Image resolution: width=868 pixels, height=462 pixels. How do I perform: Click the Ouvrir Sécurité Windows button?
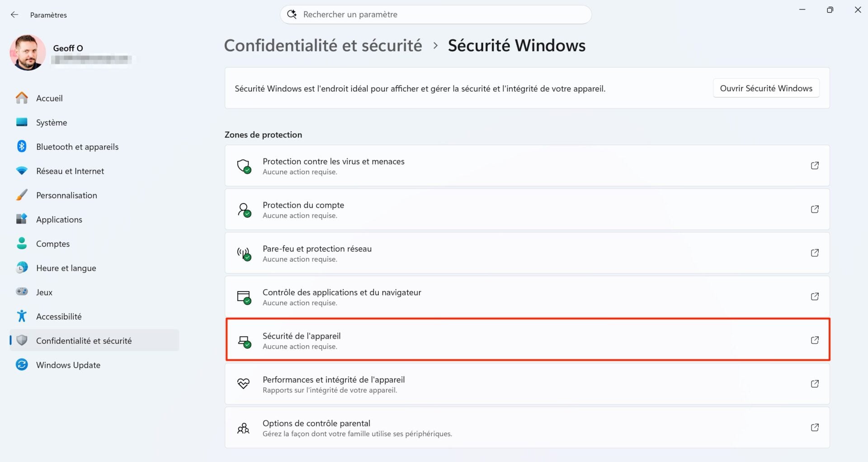click(766, 88)
